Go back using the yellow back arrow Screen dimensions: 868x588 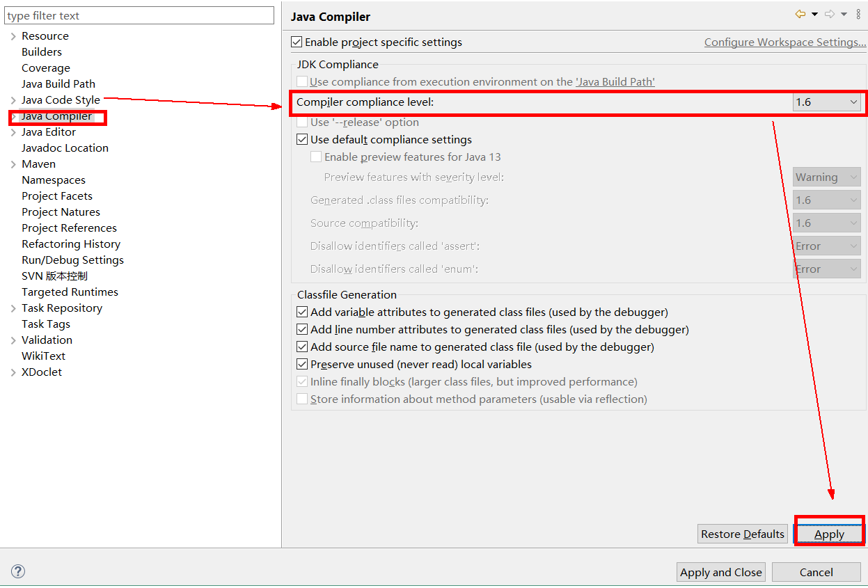pos(800,14)
